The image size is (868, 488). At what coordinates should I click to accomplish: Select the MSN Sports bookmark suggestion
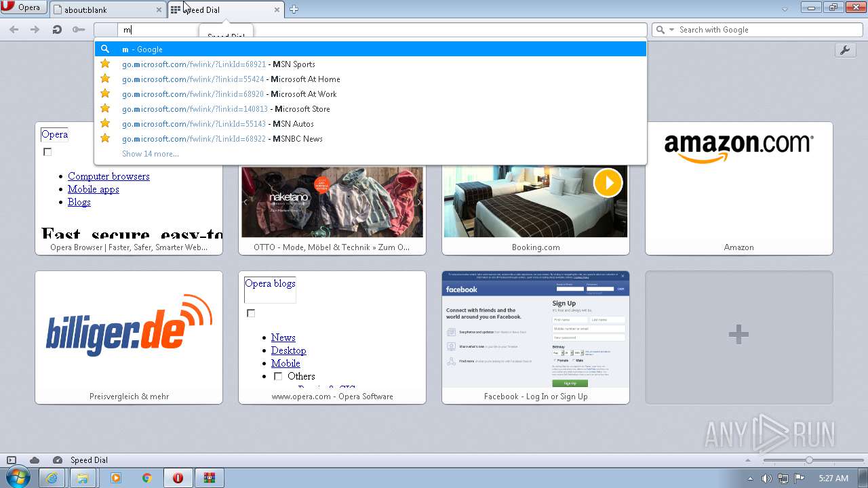point(370,64)
